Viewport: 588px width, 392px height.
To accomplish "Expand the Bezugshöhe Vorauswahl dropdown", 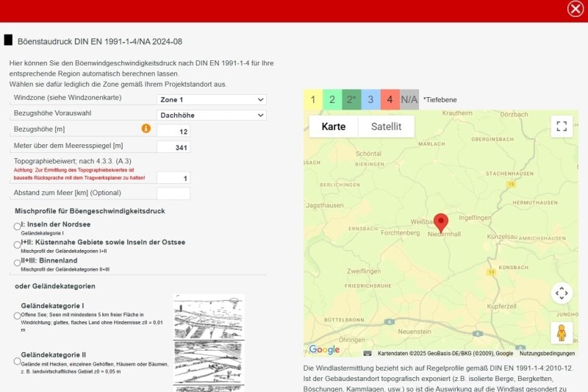I will (x=212, y=115).
